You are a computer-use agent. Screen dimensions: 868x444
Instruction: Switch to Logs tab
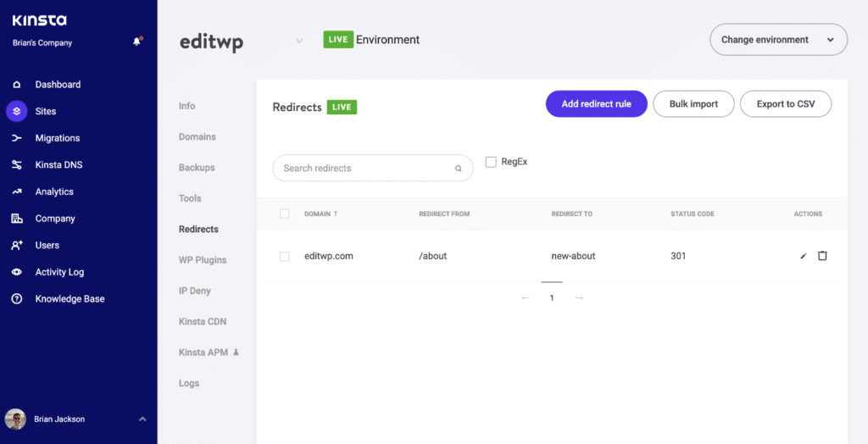tap(189, 383)
